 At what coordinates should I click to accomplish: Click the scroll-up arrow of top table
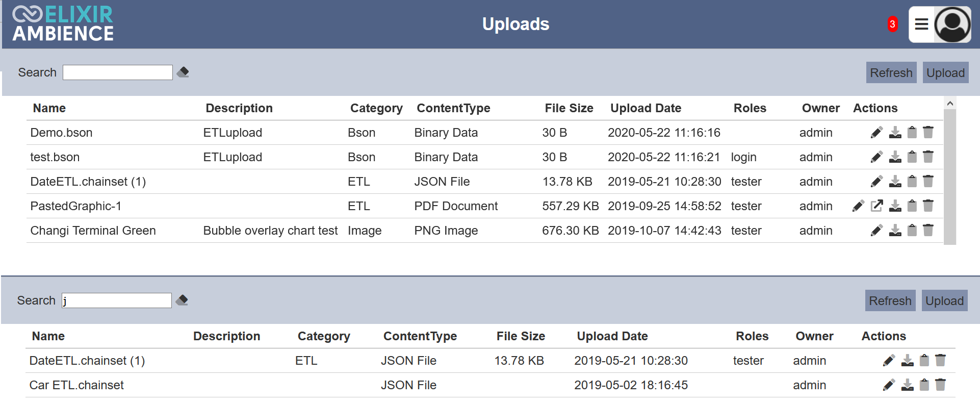(950, 104)
